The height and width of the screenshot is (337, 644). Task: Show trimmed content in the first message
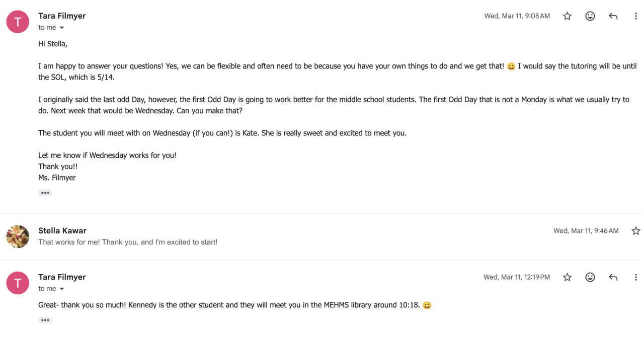[45, 193]
